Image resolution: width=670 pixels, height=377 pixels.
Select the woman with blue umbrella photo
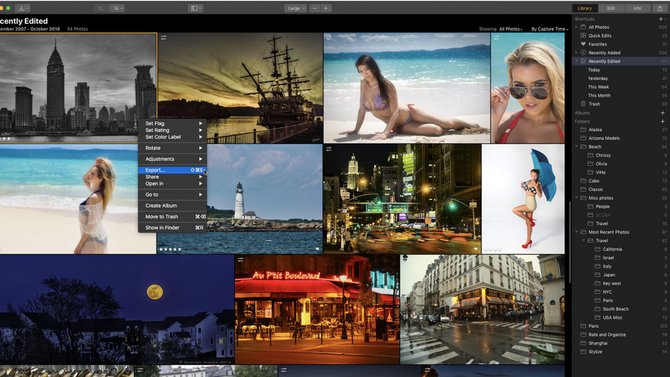(x=523, y=199)
